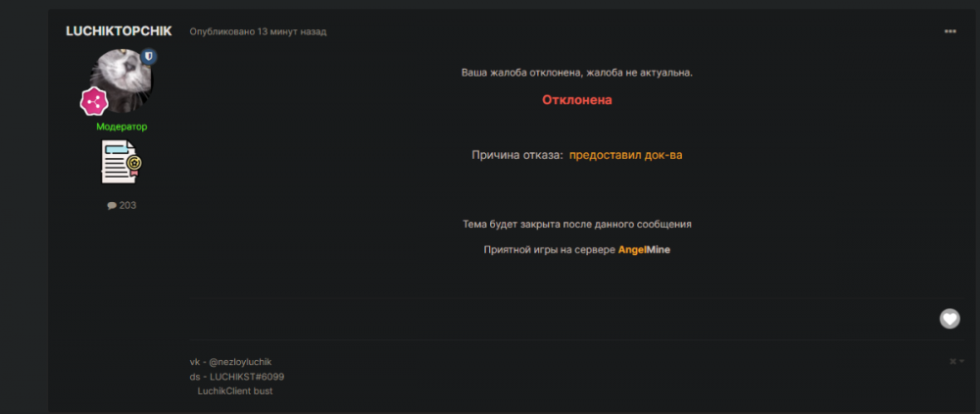Open the post options three-dots menu
The height and width of the screenshot is (414, 980).
[950, 31]
